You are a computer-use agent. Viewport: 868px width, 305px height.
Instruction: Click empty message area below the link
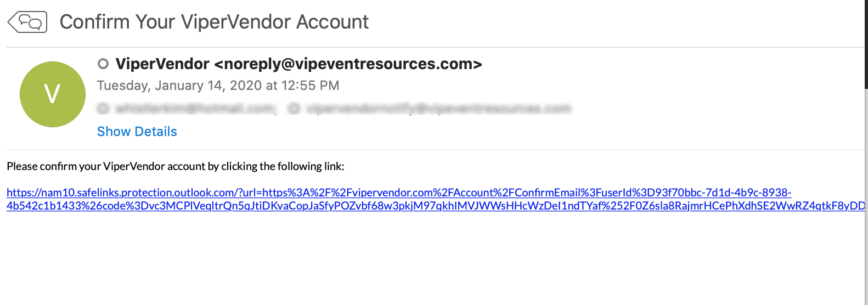point(433,258)
